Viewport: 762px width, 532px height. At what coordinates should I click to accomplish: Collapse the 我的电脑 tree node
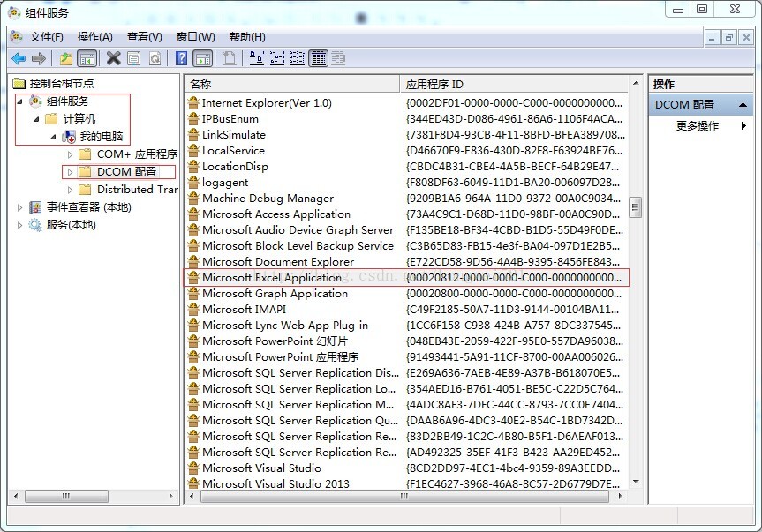(54, 137)
